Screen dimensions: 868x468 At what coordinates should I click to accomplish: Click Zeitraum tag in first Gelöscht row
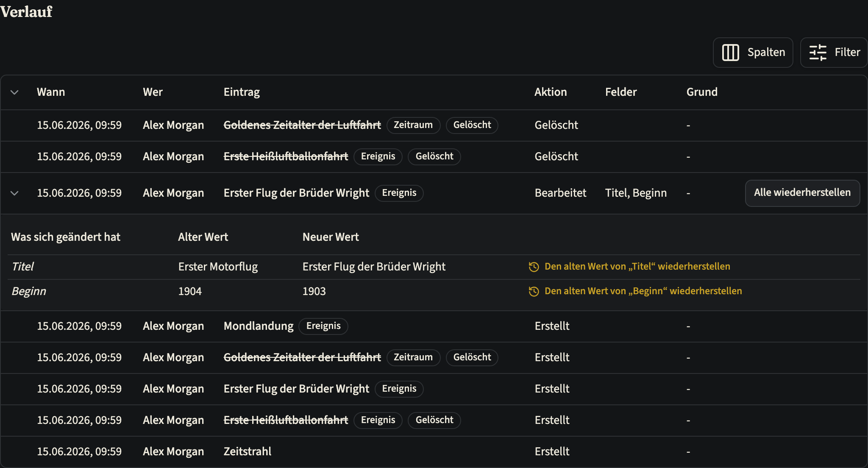pyautogui.click(x=413, y=125)
